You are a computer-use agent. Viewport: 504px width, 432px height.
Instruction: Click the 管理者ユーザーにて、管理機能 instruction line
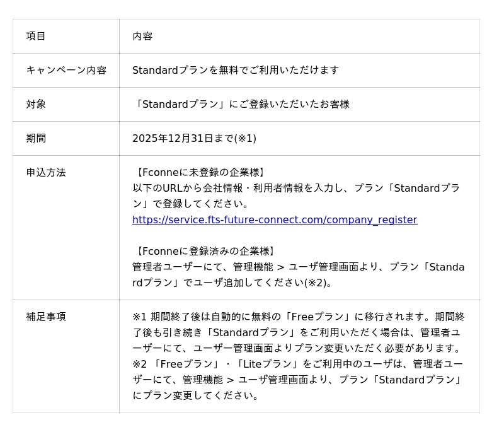pyautogui.click(x=298, y=267)
